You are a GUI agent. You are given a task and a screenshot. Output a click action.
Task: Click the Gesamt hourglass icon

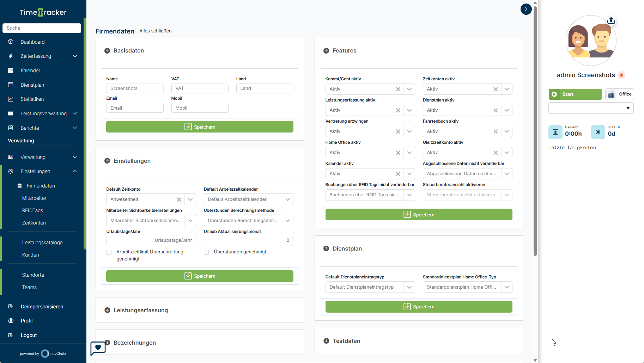click(555, 132)
